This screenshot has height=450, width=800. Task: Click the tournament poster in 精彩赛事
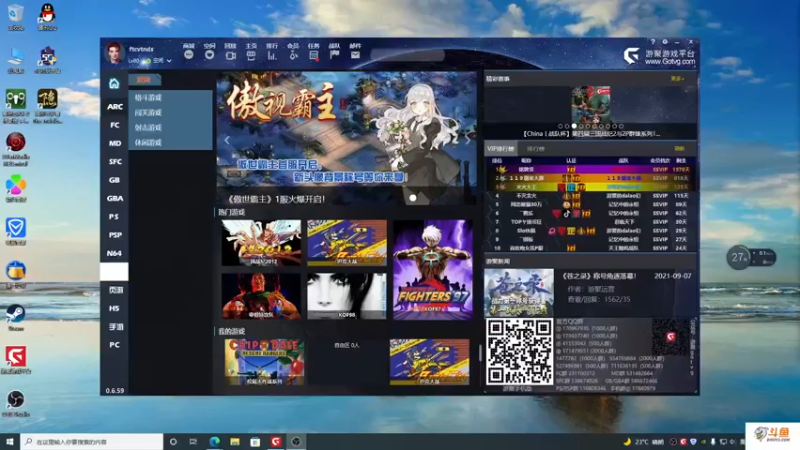(591, 104)
